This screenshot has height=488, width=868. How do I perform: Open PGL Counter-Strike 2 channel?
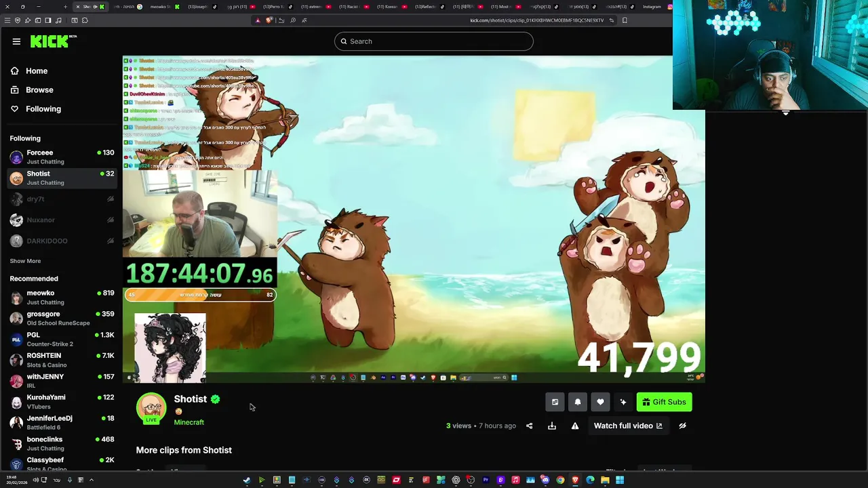click(x=62, y=339)
